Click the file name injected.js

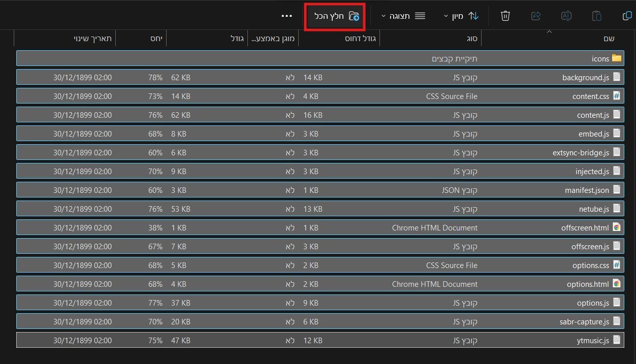592,172
